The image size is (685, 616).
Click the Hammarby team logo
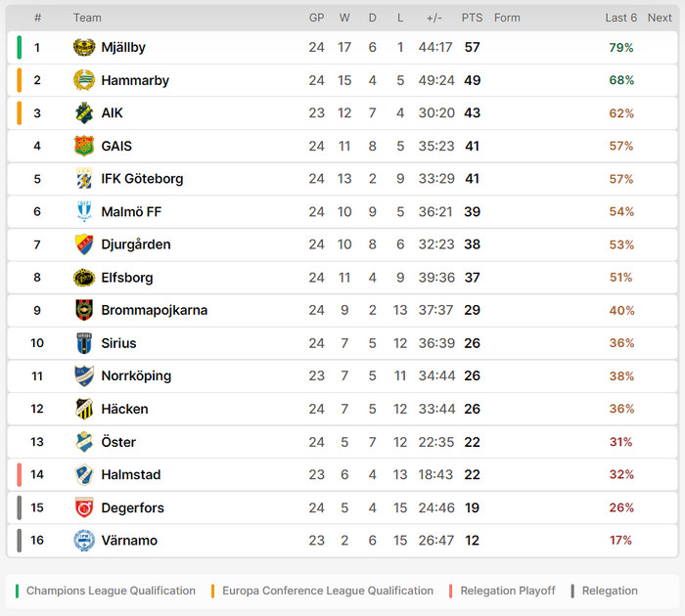click(84, 80)
